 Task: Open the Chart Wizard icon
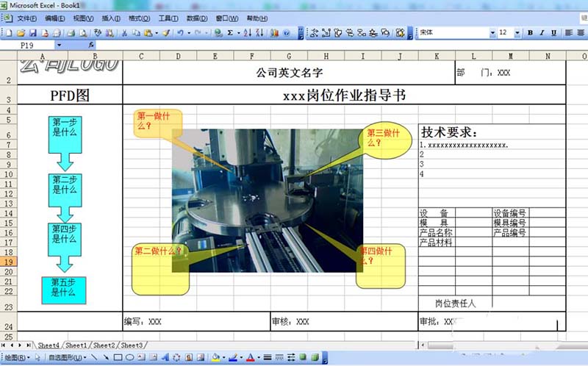tap(275, 33)
